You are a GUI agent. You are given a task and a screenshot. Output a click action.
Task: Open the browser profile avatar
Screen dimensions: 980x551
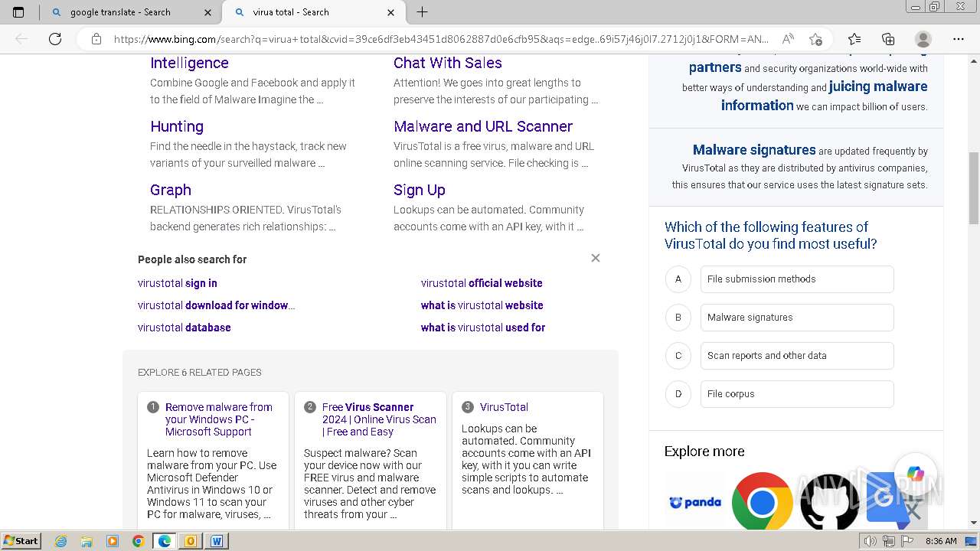(923, 39)
